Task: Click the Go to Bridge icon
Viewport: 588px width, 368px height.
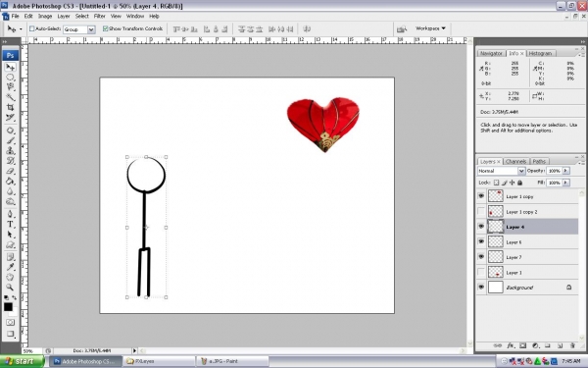Action: coord(402,28)
